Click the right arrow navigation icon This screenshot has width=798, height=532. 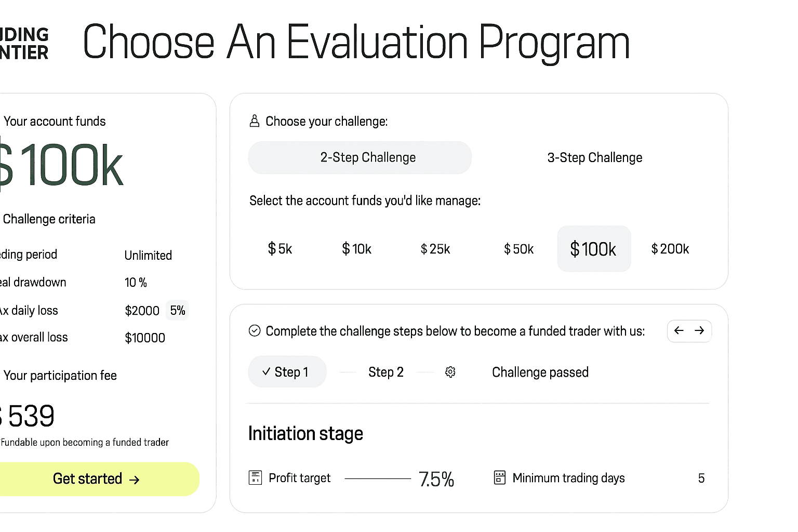coord(699,330)
